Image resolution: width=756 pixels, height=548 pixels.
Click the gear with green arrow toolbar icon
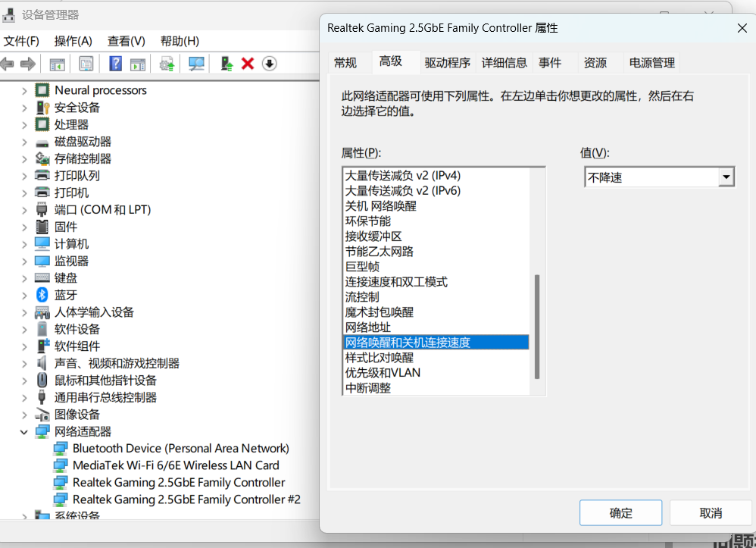pyautogui.click(x=167, y=64)
